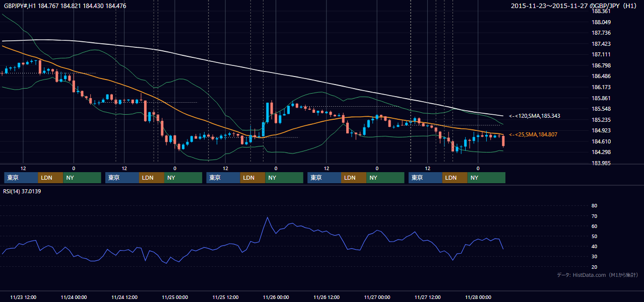Image resolution: width=644 pixels, height=302 pixels.
Task: Pick the LDN session block for 11/26
Action: pos(354,178)
